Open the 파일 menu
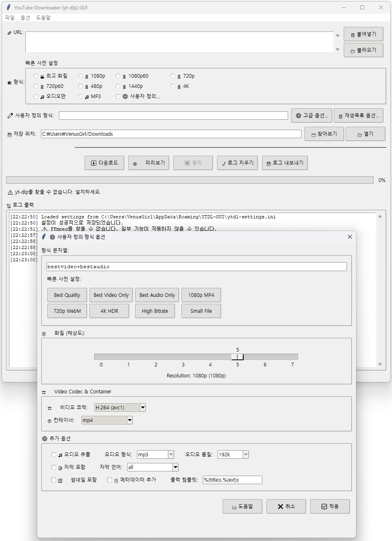The width and height of the screenshot is (392, 541). 10,18
